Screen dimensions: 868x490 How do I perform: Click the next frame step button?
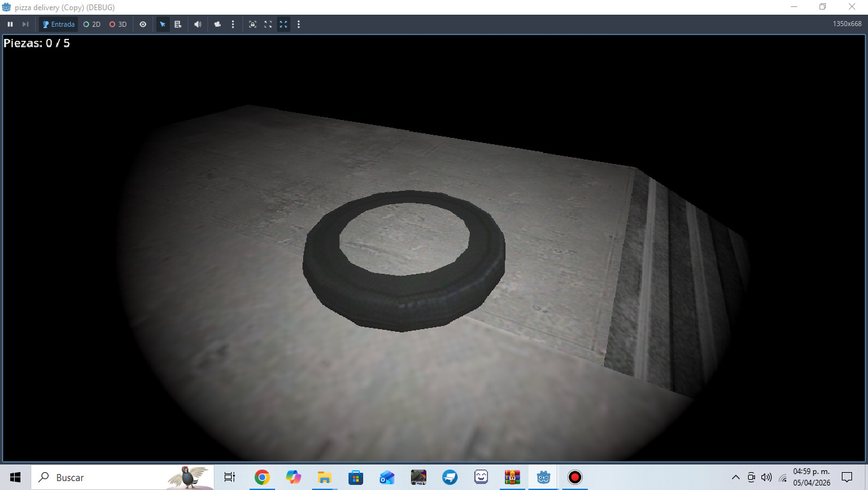26,24
